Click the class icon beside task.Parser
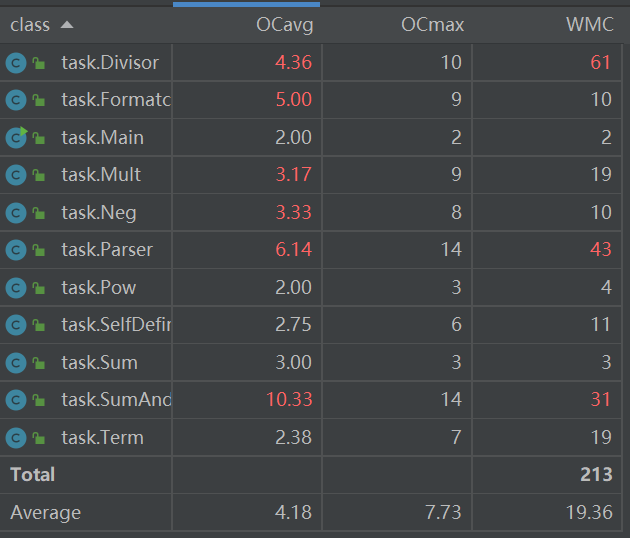Image resolution: width=630 pixels, height=538 pixels. [x=15, y=250]
